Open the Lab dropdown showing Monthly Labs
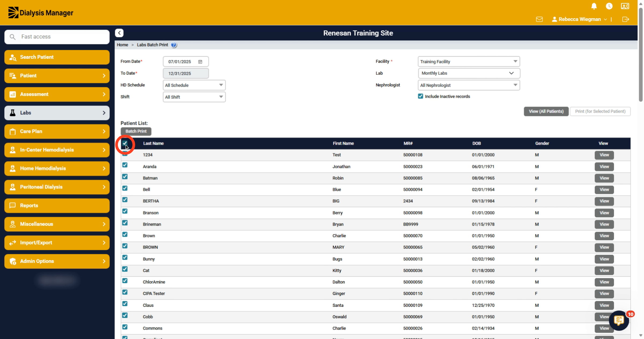This screenshot has height=339, width=644. click(469, 73)
